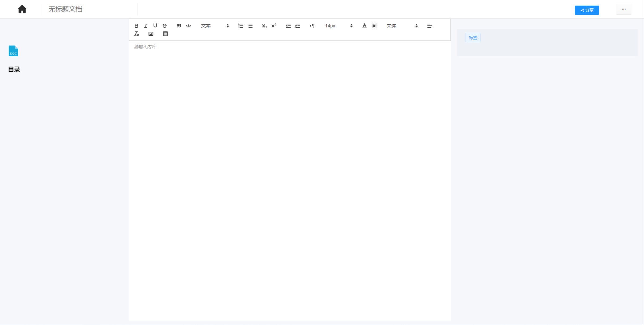Screen dimensions: 644x325
Task: Create a bulleted list
Action: (x=250, y=26)
